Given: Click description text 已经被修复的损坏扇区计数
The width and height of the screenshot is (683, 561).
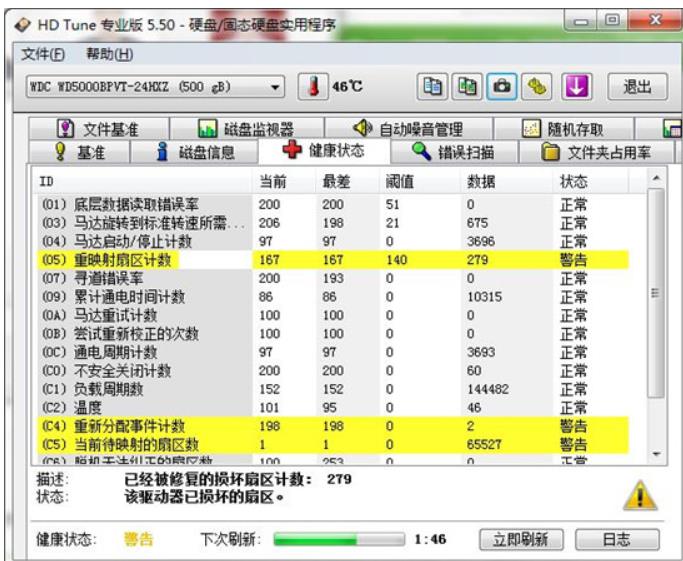Looking at the screenshot, I should point(219,480).
